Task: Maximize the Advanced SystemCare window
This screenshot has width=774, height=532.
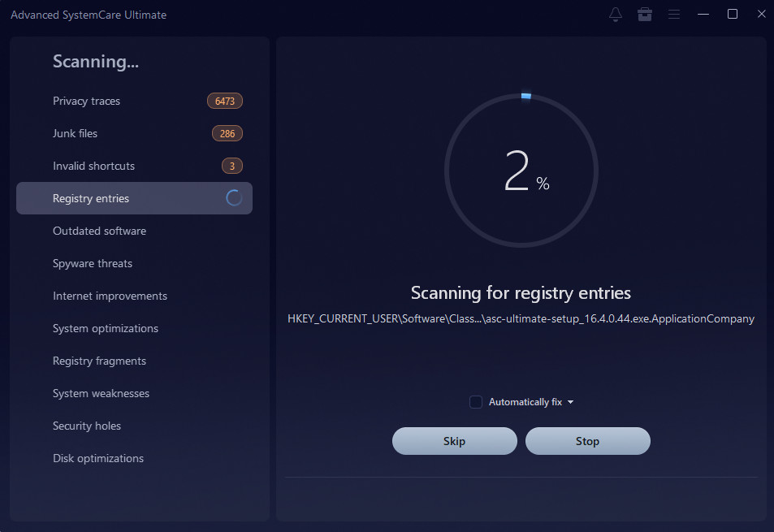Action: click(x=733, y=15)
